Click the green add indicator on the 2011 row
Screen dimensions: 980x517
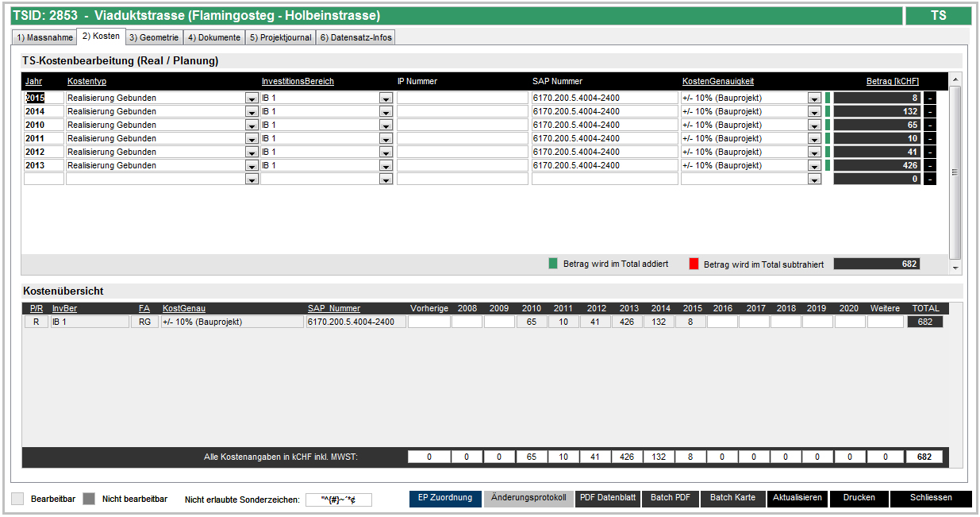click(828, 138)
